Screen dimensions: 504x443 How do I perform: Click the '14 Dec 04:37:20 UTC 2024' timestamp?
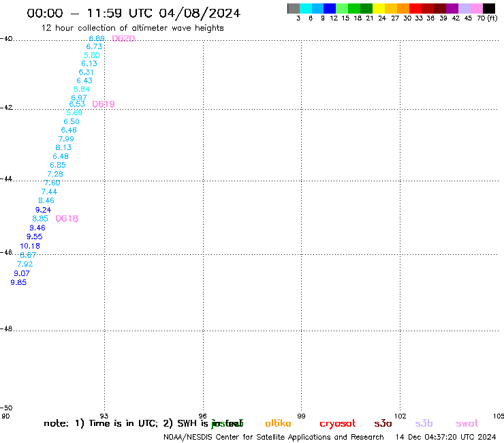tap(445, 438)
